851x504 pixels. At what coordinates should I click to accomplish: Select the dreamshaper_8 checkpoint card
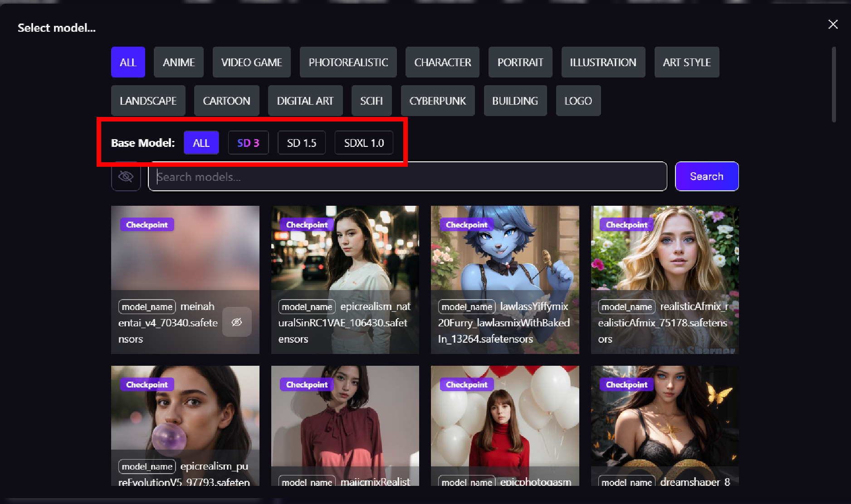coord(665,426)
